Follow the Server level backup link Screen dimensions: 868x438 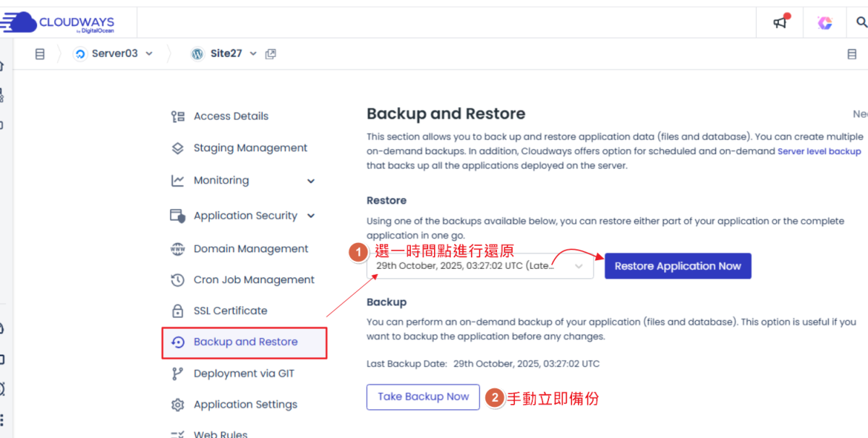[x=819, y=152]
